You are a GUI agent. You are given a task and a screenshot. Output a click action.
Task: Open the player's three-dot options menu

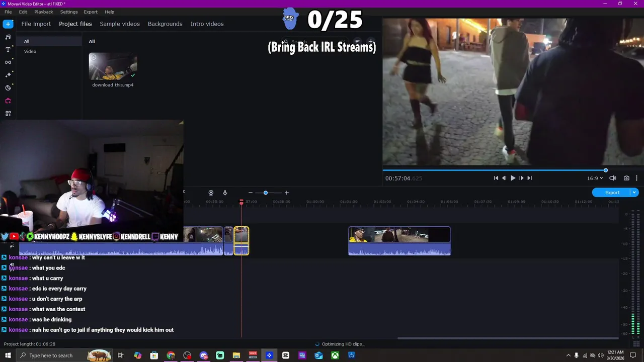tap(636, 178)
